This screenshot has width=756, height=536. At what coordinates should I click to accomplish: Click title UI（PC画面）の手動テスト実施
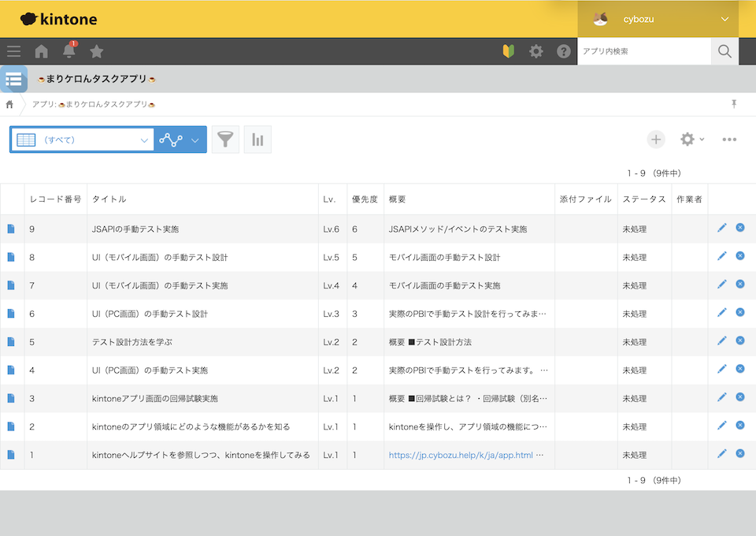pyautogui.click(x=150, y=370)
